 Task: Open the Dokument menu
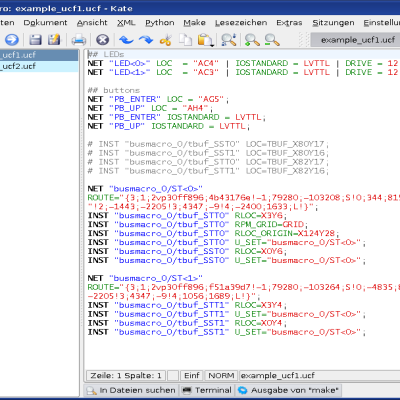click(x=45, y=23)
